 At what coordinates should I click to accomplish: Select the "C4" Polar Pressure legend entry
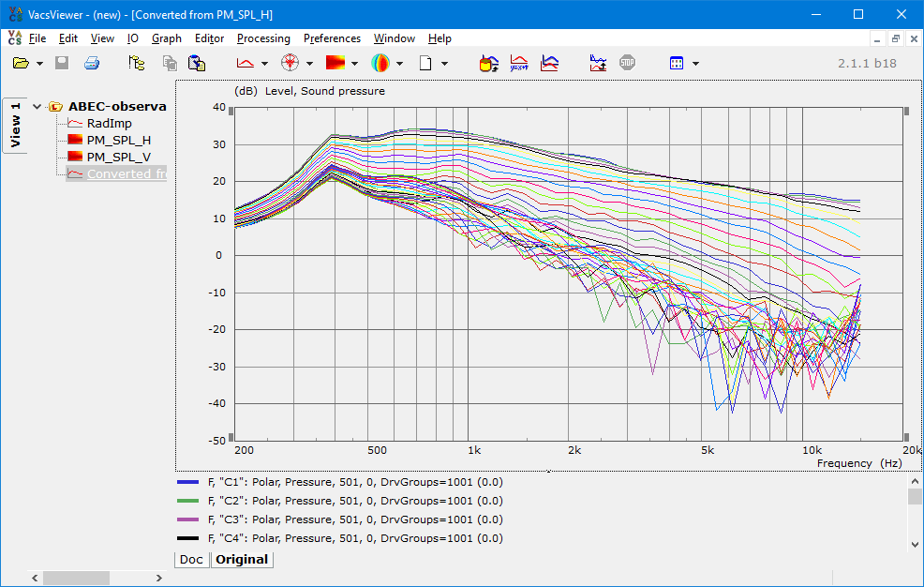coord(355,538)
